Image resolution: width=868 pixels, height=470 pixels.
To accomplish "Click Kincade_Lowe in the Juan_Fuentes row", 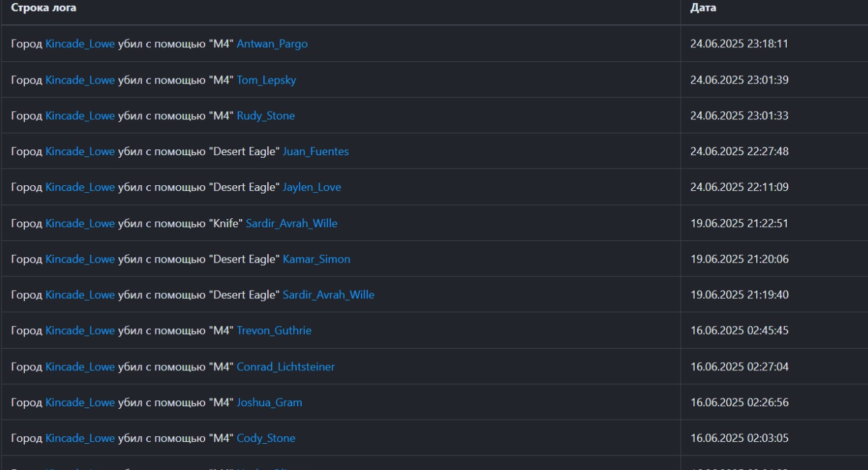I will [x=80, y=151].
